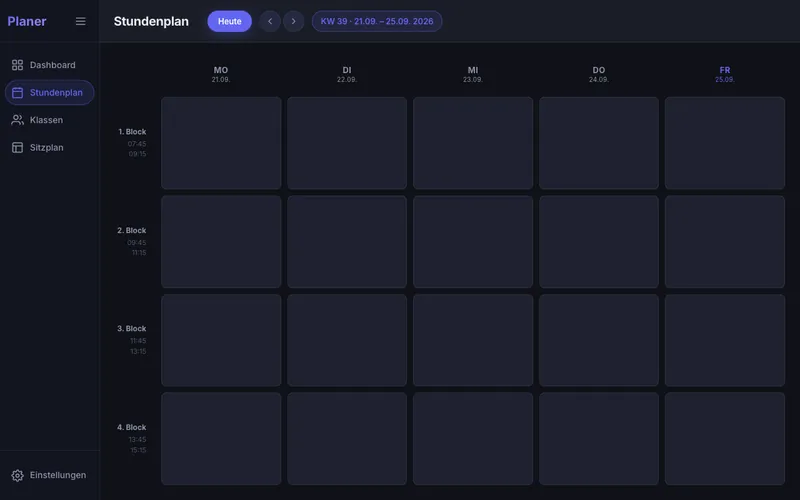Click the Klassen people icon
The height and width of the screenshot is (500, 800).
tap(17, 120)
